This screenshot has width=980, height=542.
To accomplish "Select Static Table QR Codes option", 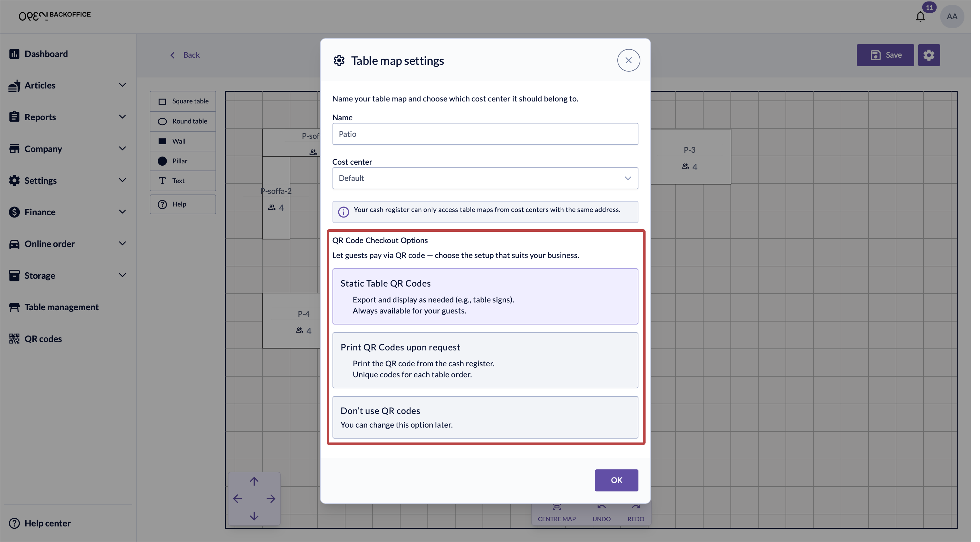I will [x=485, y=297].
